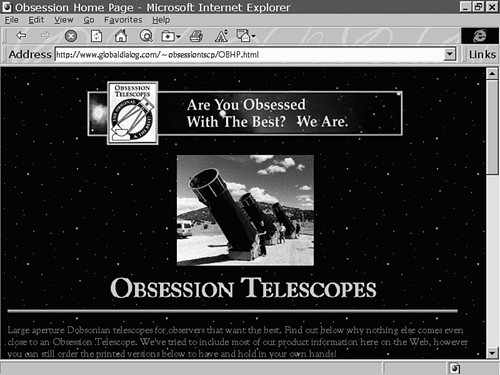
Task: Open the File menu
Action: coord(11,20)
